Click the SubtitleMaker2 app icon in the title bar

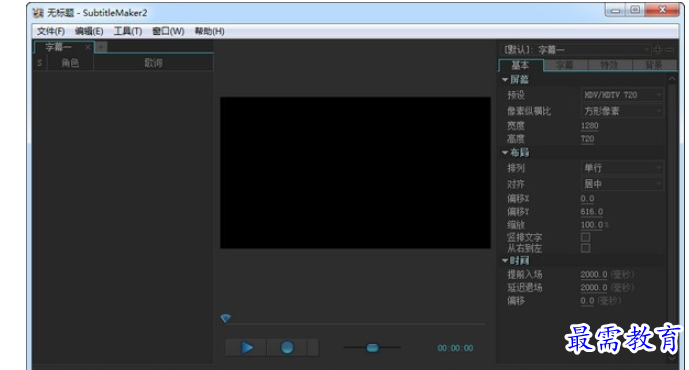[38, 13]
